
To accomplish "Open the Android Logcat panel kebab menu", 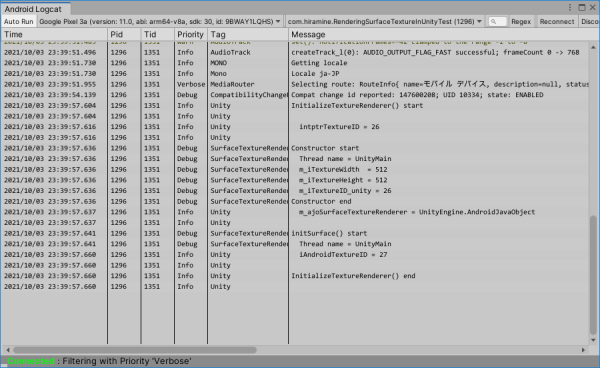I will click(570, 7).
